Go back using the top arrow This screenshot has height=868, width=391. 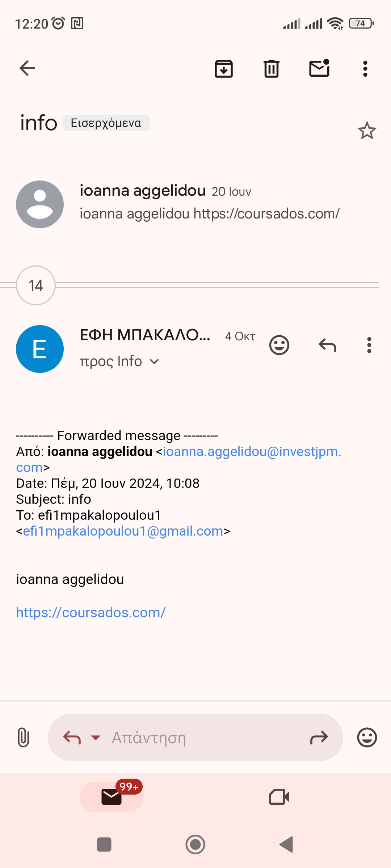pos(27,68)
